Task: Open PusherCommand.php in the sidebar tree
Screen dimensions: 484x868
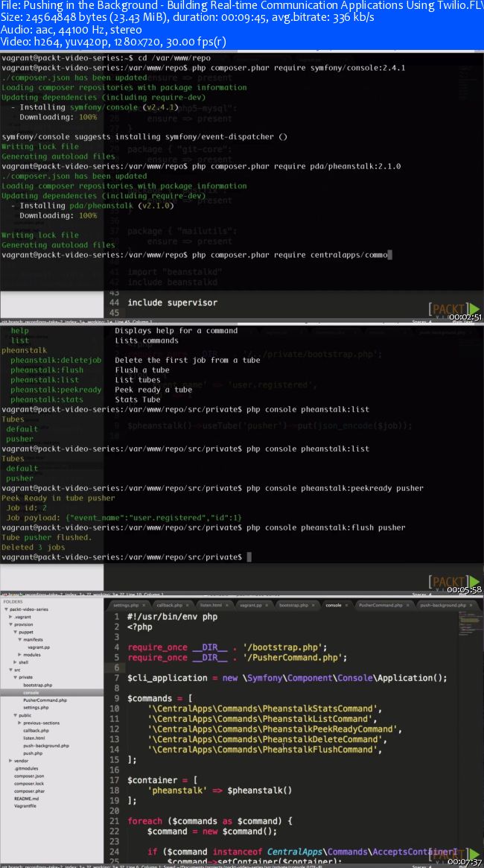Action: pyautogui.click(x=45, y=700)
